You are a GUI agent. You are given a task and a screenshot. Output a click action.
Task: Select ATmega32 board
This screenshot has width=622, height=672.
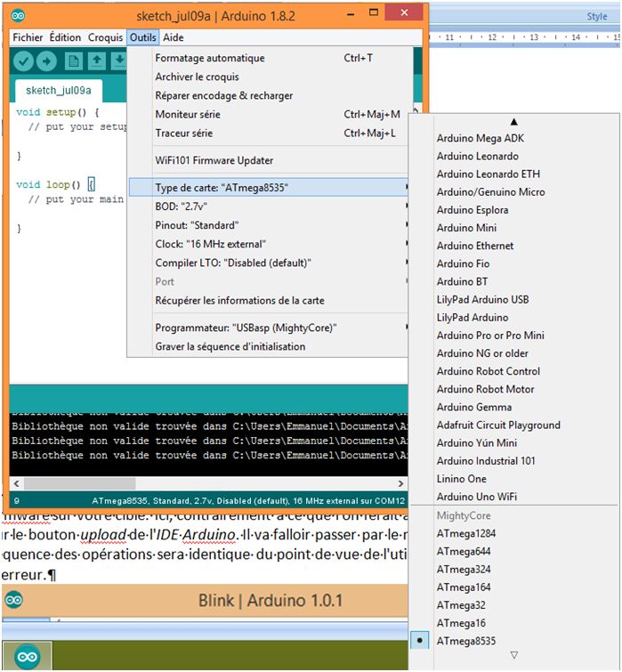(x=514, y=605)
